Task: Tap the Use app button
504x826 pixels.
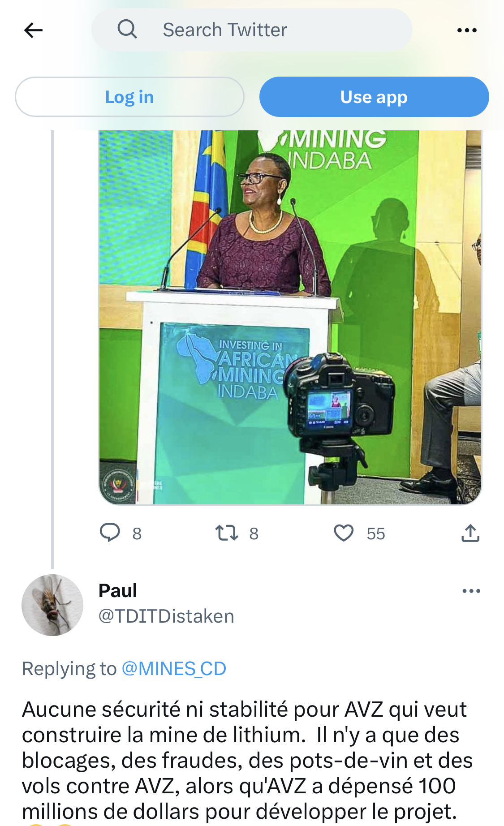Action: coord(374,97)
